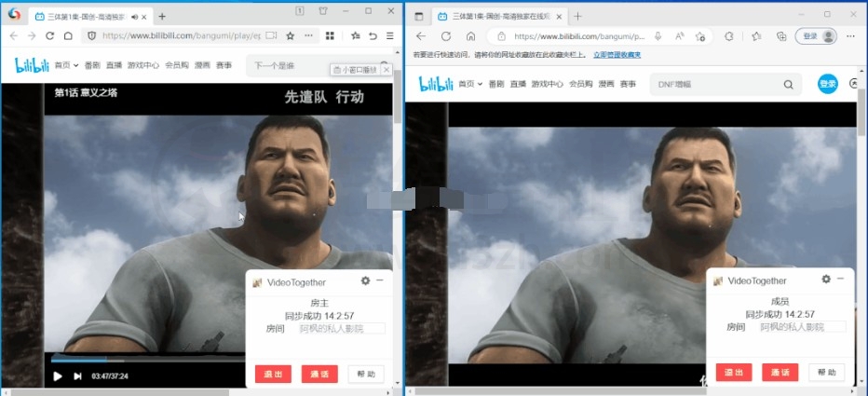
Task: Open the hamburger menu in left browser
Action: pyautogui.click(x=390, y=36)
